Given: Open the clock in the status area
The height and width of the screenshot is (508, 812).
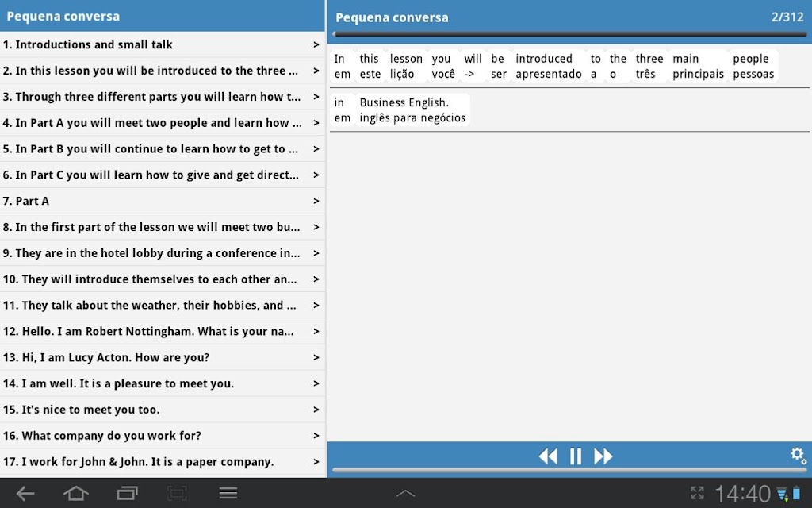Looking at the screenshot, I should pos(742,494).
